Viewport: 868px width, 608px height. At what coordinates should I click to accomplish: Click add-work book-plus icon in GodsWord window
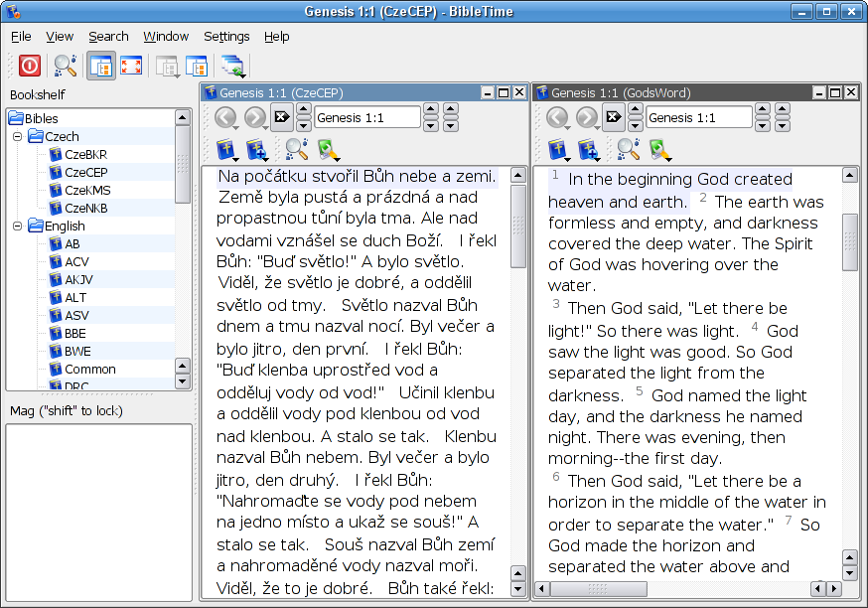point(588,149)
